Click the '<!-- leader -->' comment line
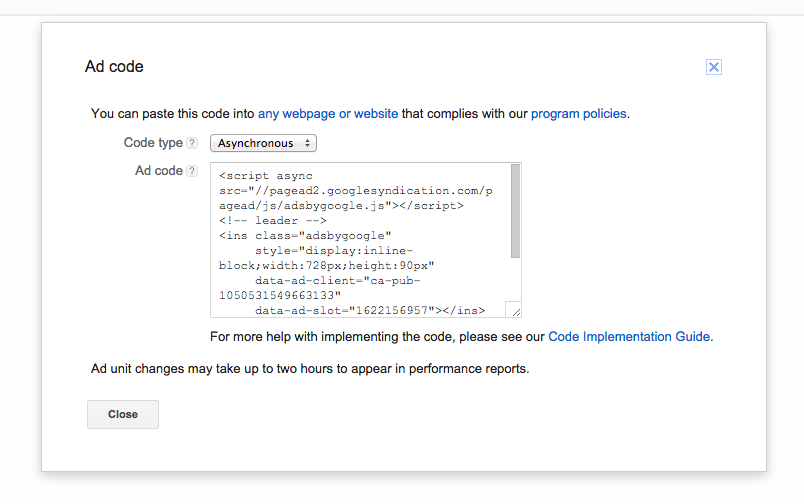 tap(273, 220)
